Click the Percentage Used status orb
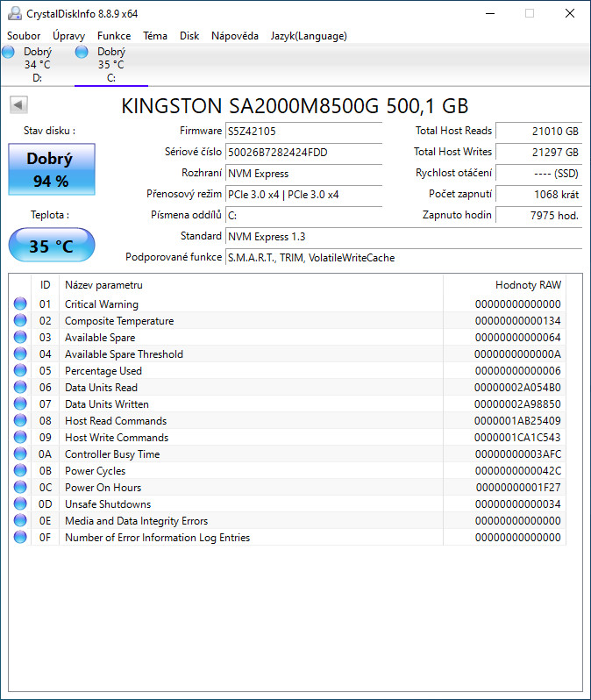Screen dimensions: 591x700 [x=20, y=371]
